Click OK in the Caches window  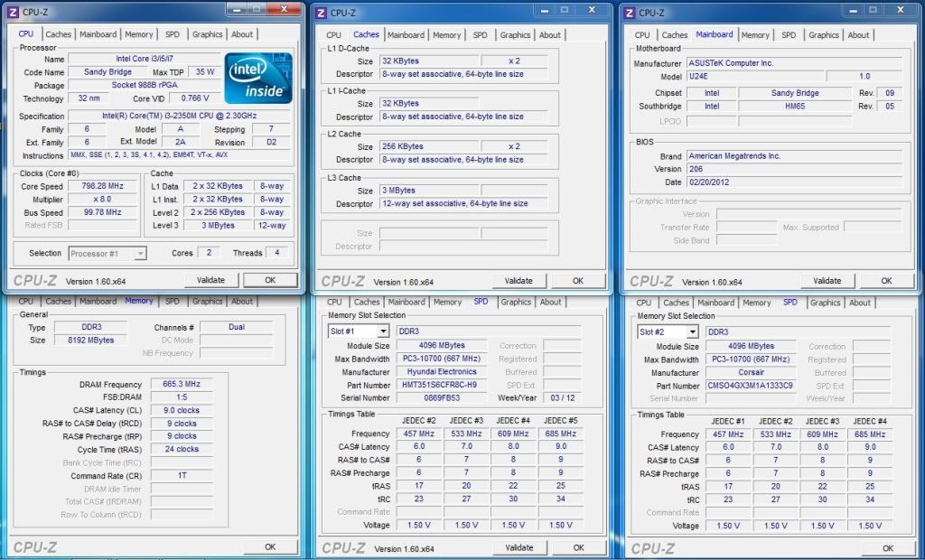(x=578, y=281)
